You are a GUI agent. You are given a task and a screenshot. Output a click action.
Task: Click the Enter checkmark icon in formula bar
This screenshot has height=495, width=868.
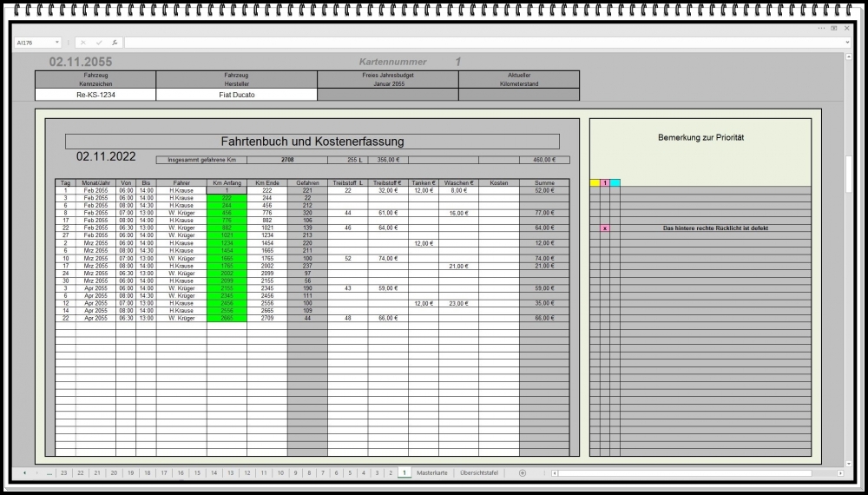tap(99, 43)
